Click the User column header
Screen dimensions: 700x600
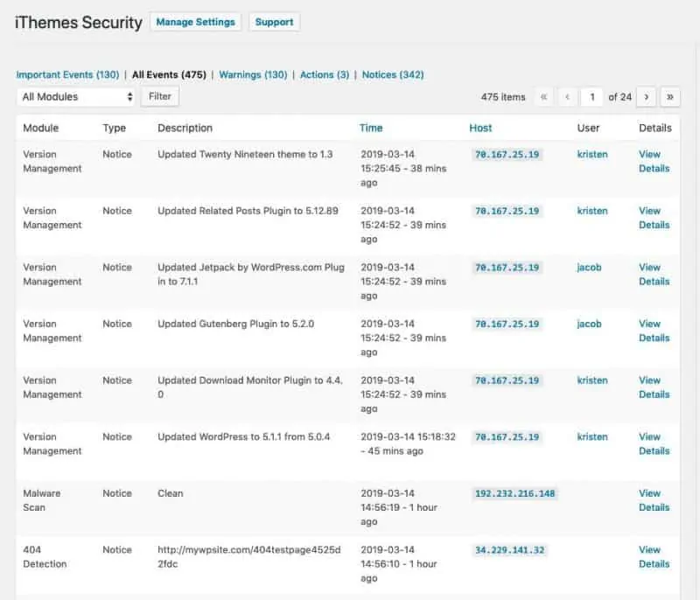[588, 128]
